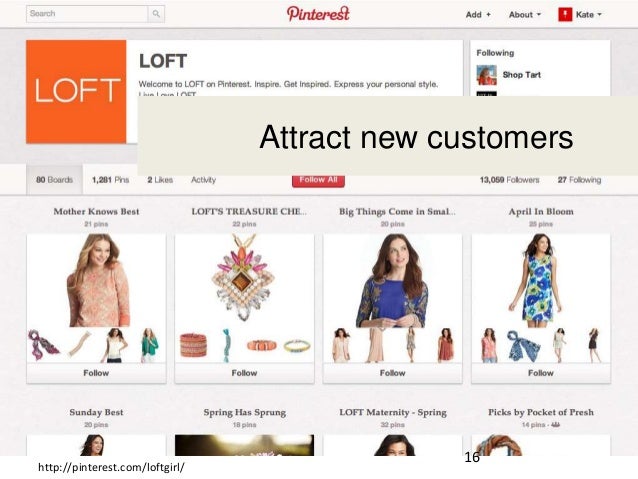Switch to the 80 Boards tab
638x479 pixels.
(55, 179)
